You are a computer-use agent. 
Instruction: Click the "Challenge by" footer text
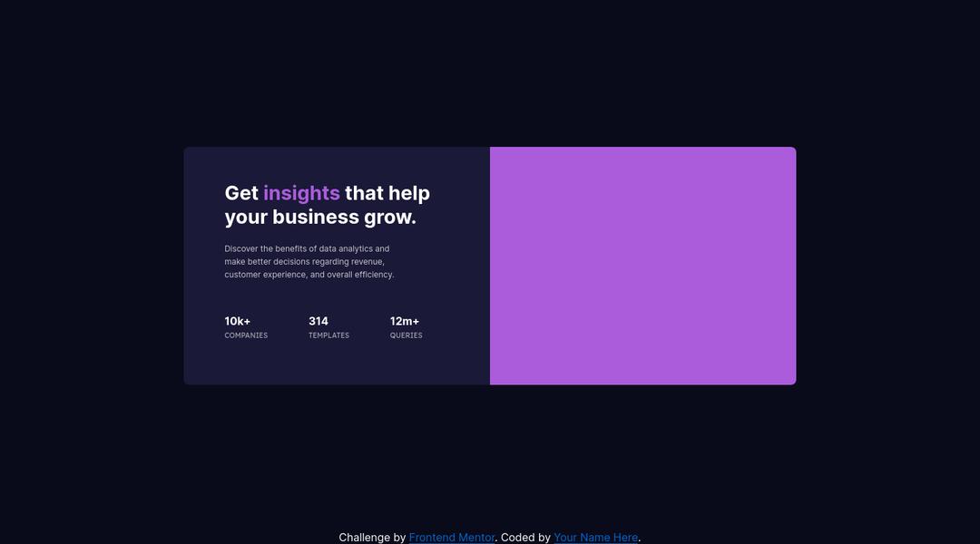tap(372, 538)
